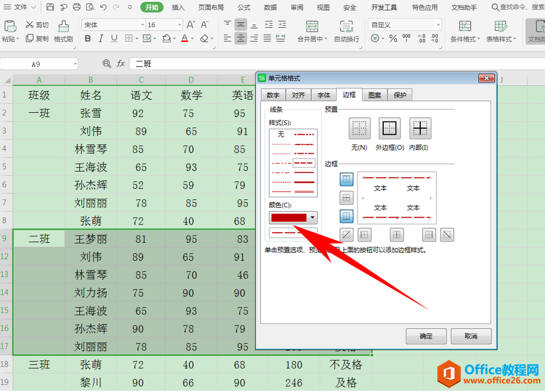Image resolution: width=545 pixels, height=392 pixels.
Task: Toggle the bottom border button
Action: (346, 216)
